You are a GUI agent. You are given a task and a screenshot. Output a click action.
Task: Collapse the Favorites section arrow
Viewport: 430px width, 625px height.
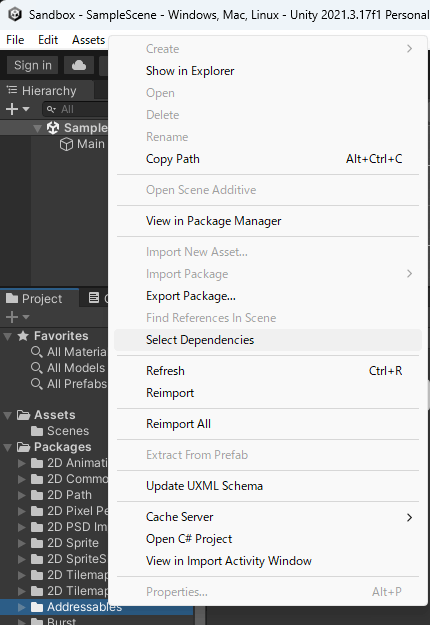(x=7, y=336)
